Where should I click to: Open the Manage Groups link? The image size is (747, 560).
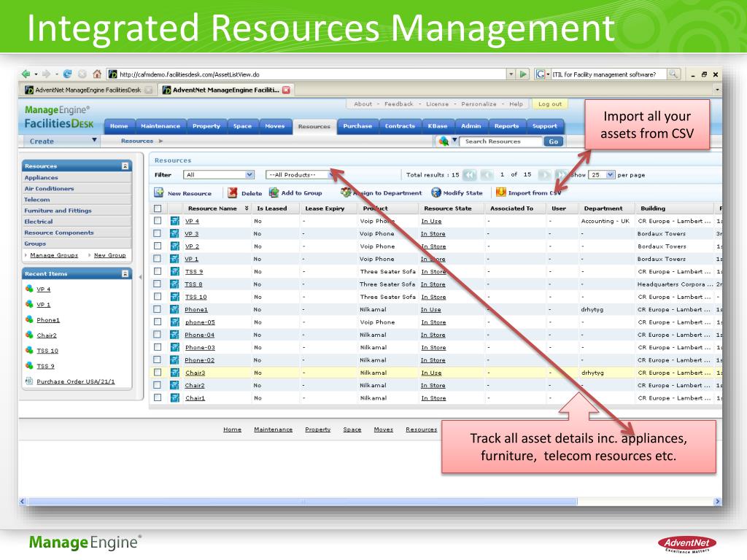point(54,255)
